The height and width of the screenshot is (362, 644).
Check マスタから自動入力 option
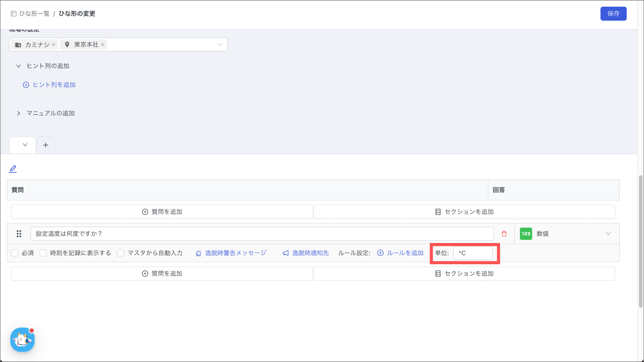pyautogui.click(x=121, y=253)
